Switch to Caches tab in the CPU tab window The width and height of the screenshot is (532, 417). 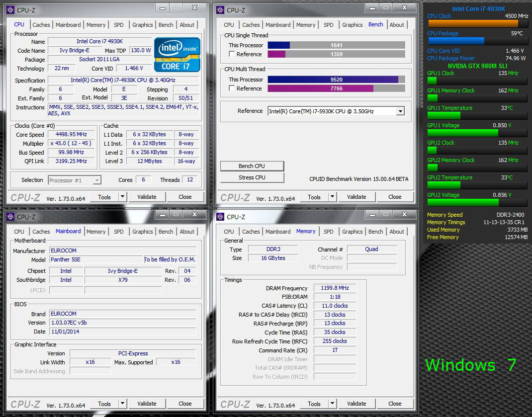point(41,25)
